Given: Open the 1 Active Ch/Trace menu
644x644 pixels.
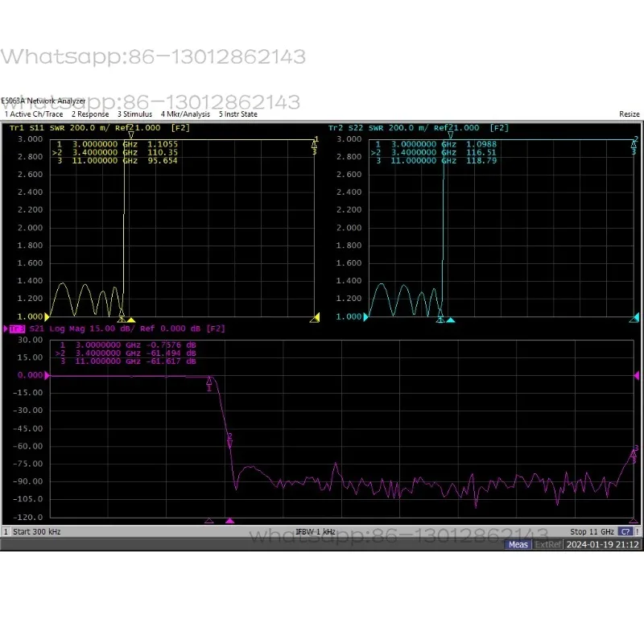Looking at the screenshot, I should click(x=34, y=114).
